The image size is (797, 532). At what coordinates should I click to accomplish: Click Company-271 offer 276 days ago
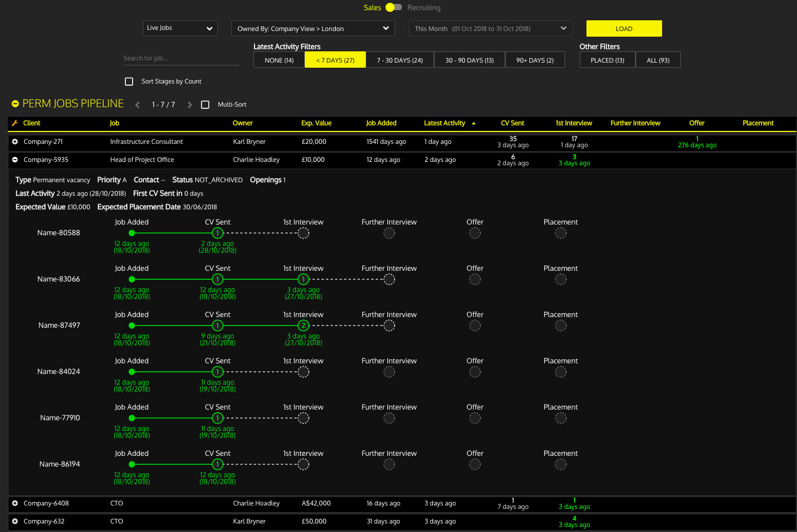coord(697,145)
